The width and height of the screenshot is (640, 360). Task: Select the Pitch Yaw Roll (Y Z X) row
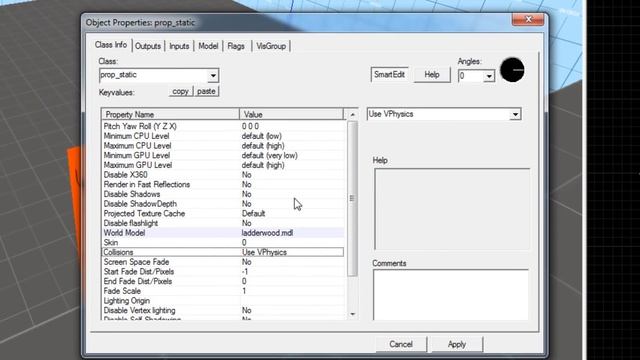[223, 126]
